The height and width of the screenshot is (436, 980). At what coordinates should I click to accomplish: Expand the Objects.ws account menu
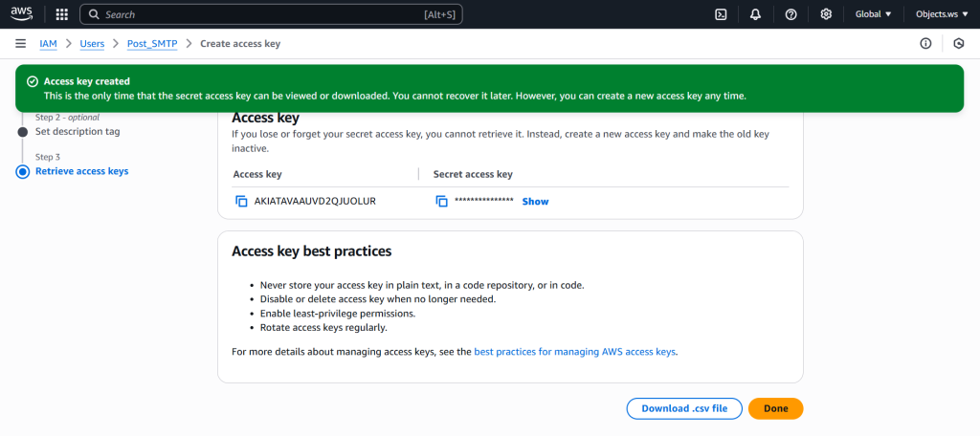942,14
